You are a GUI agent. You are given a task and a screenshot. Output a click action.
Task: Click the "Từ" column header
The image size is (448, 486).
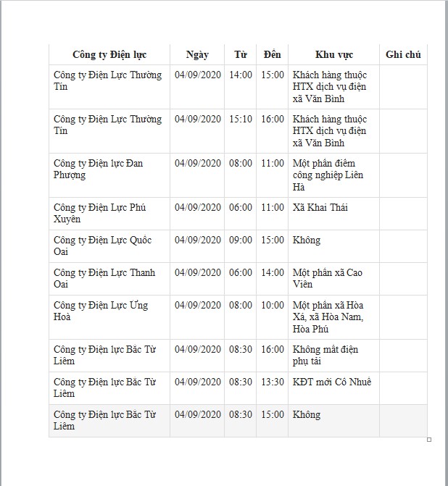click(240, 55)
